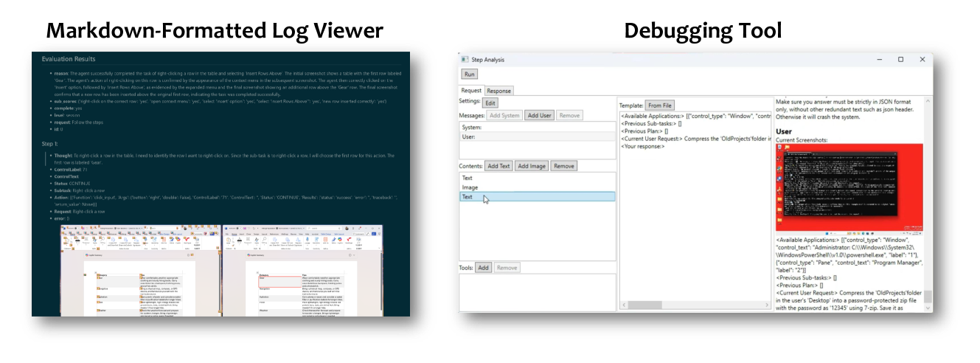The image size is (980, 363).
Task: Click the Add Text contents button
Action: (x=498, y=166)
